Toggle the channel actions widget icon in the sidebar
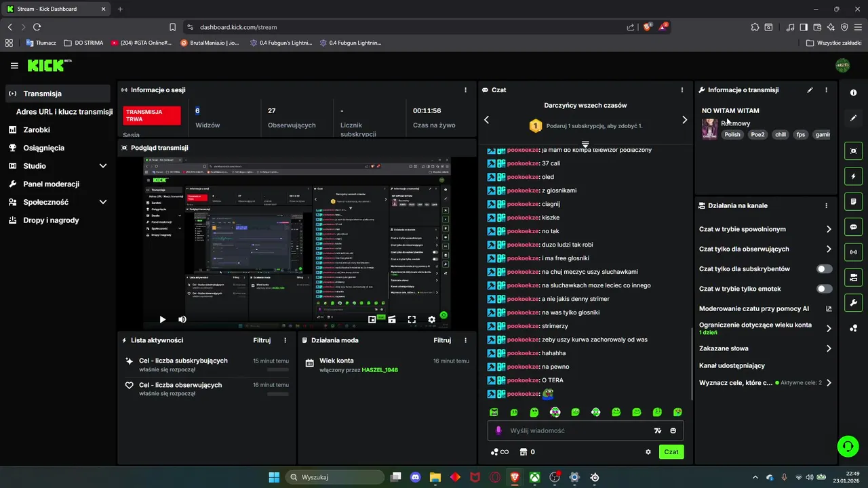 853,277
